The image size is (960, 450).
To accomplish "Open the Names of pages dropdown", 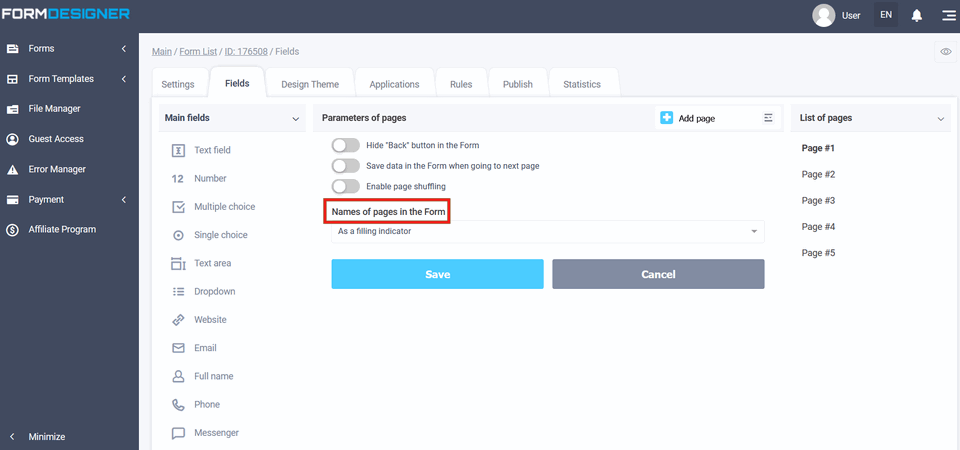I will click(x=547, y=231).
